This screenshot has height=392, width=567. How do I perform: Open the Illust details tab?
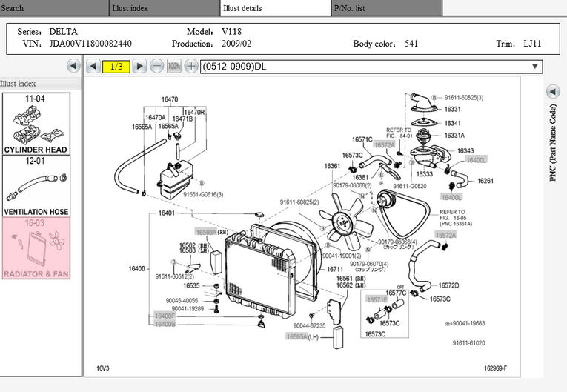275,8
